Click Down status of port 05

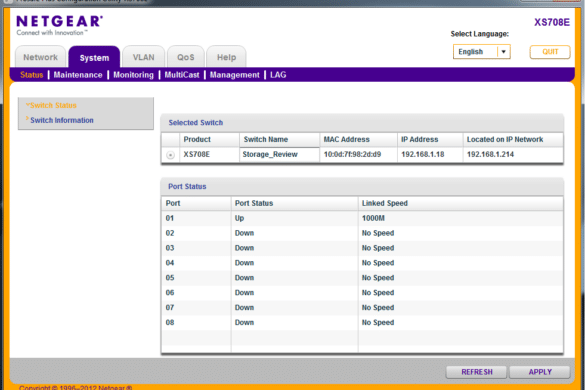[x=244, y=278]
